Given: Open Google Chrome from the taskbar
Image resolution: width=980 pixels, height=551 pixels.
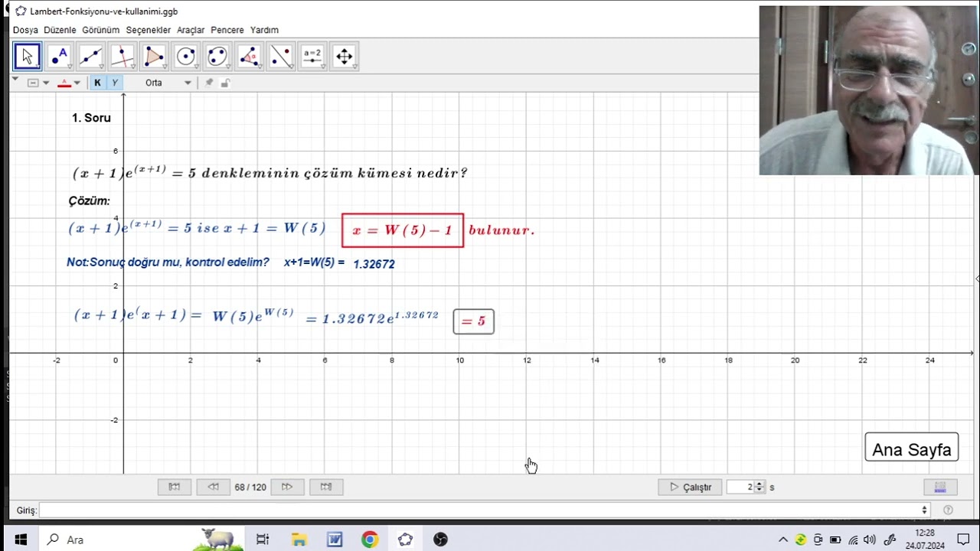Looking at the screenshot, I should click(370, 540).
